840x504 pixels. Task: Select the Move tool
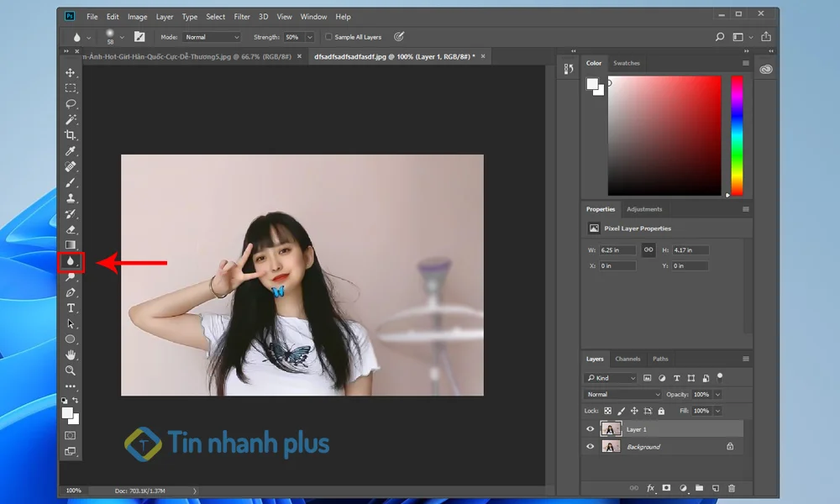click(x=71, y=71)
